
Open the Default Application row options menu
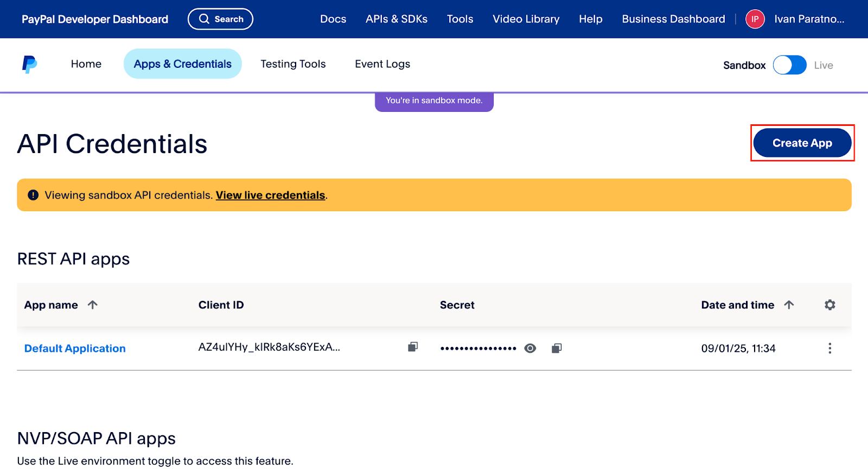click(829, 348)
